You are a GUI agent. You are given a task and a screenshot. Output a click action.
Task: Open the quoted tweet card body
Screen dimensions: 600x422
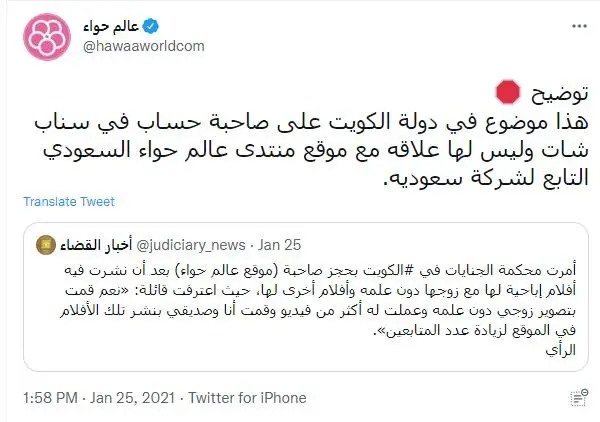click(306, 297)
